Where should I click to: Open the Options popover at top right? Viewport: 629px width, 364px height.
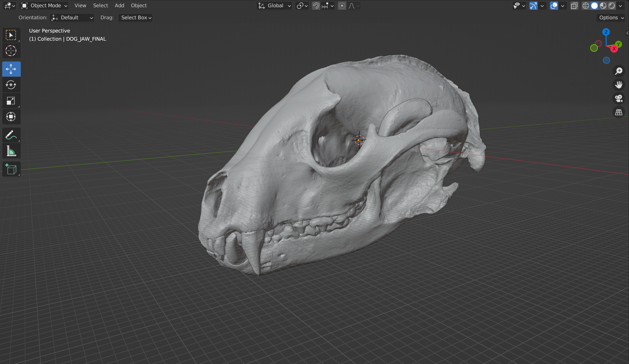click(610, 17)
